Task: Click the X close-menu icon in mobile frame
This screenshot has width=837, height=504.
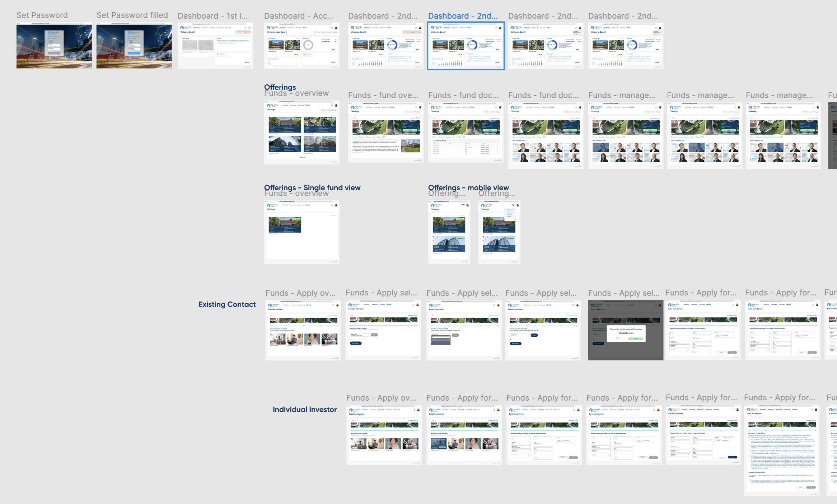Action: pos(513,205)
